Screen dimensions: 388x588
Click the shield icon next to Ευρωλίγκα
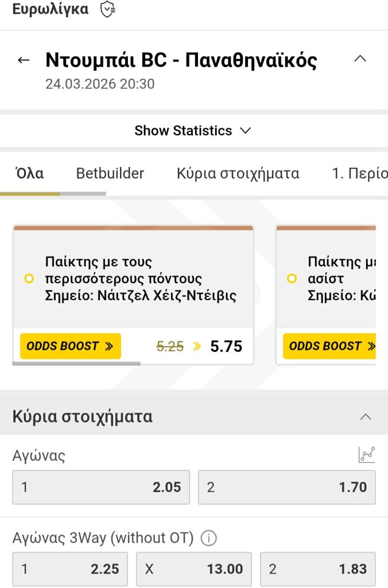click(109, 9)
